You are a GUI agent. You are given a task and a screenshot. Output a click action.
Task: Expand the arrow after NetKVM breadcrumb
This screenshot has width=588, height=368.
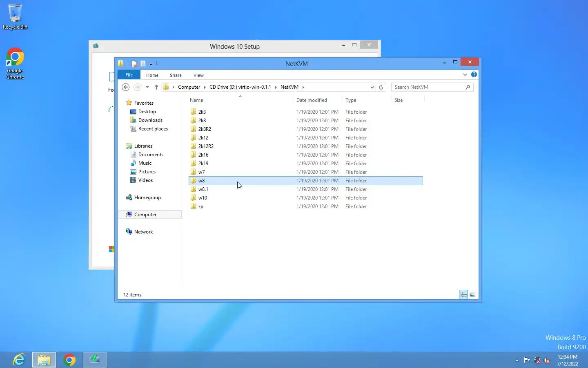pyautogui.click(x=303, y=87)
